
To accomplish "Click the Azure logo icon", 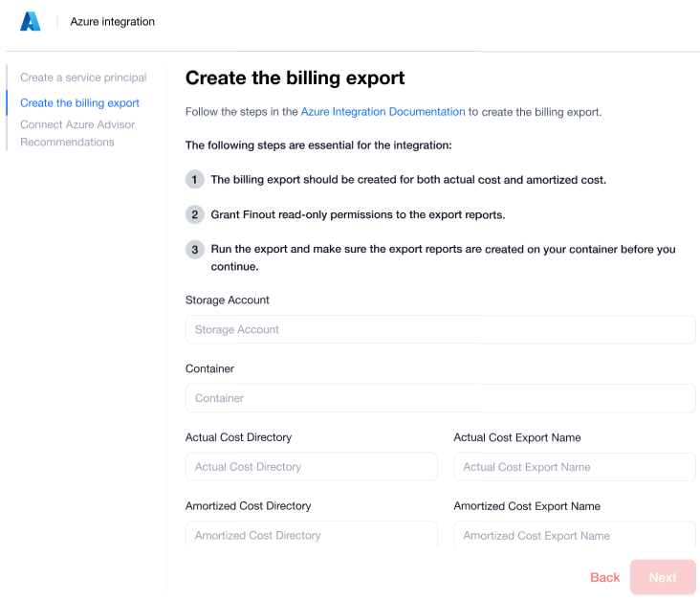I will click(31, 21).
